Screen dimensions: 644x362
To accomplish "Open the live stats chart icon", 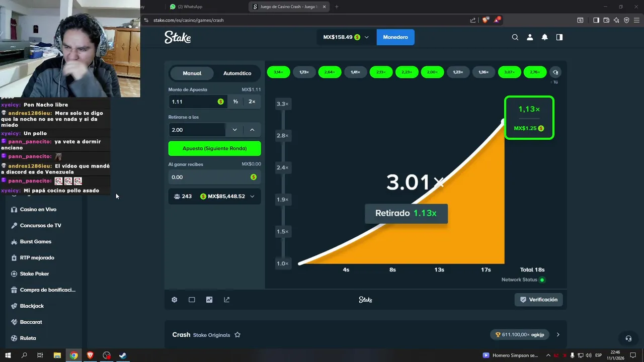I will tap(209, 300).
